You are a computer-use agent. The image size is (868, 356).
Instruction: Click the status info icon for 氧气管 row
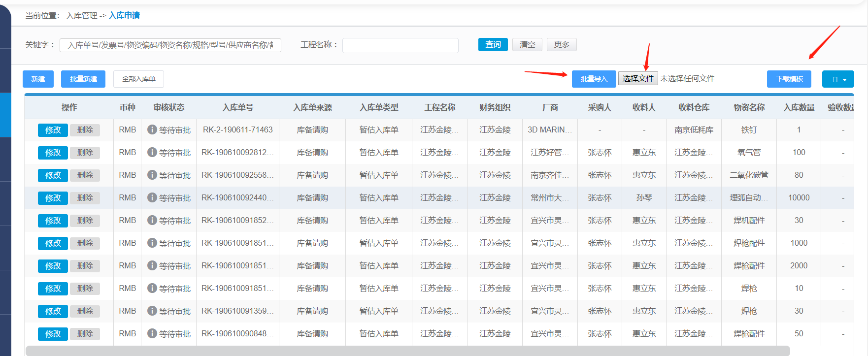[x=152, y=152]
